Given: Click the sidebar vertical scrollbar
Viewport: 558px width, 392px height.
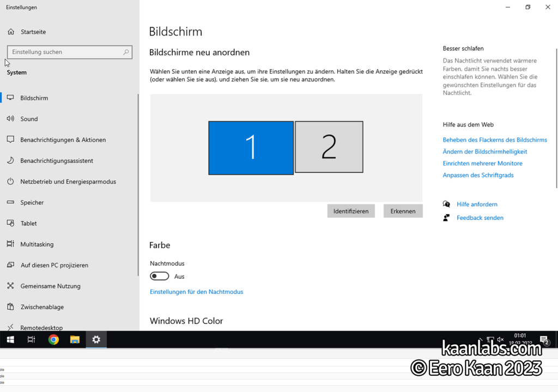Looking at the screenshot, I should click(x=138, y=185).
